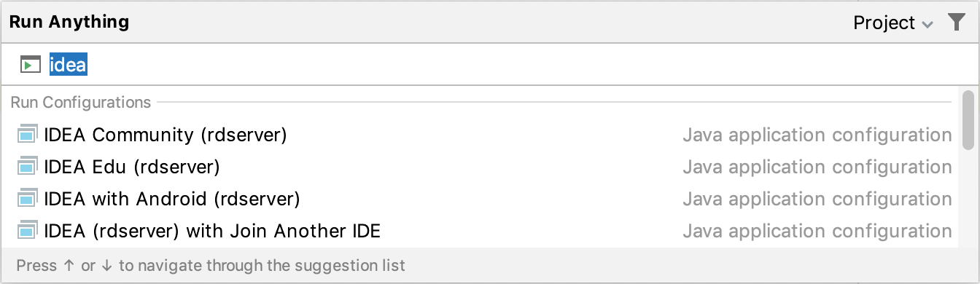Click Join Another IDE row icon

click(x=27, y=231)
